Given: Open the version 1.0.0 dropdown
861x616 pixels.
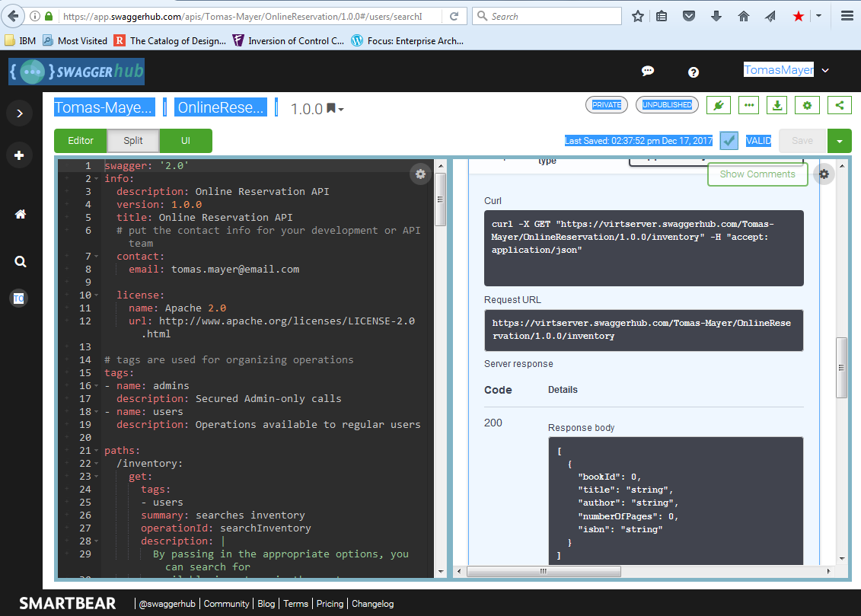Looking at the screenshot, I should [317, 109].
